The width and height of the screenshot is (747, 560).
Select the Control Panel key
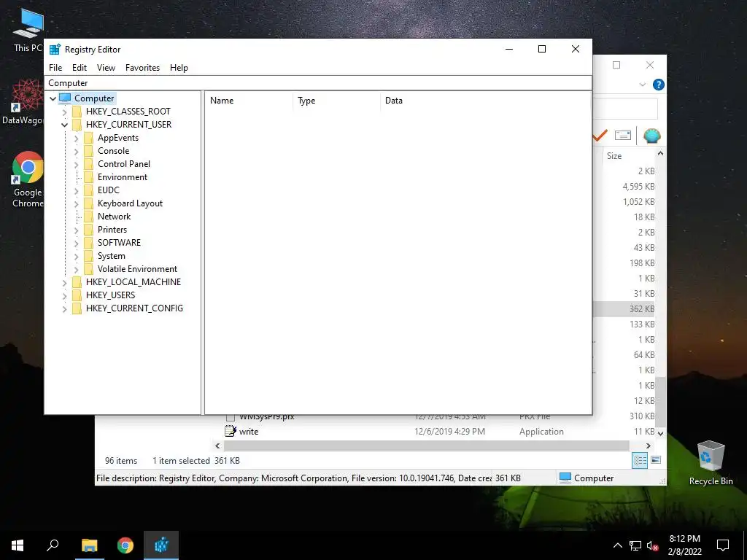point(124,164)
